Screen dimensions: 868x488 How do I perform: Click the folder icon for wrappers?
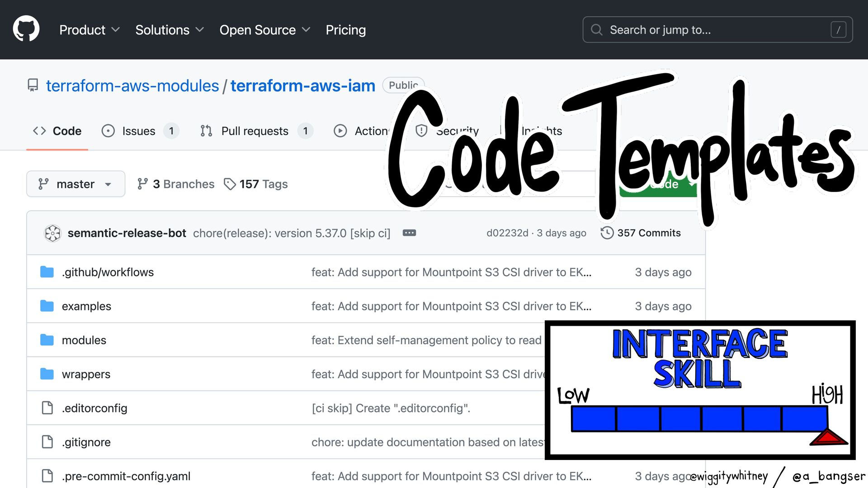click(x=47, y=374)
